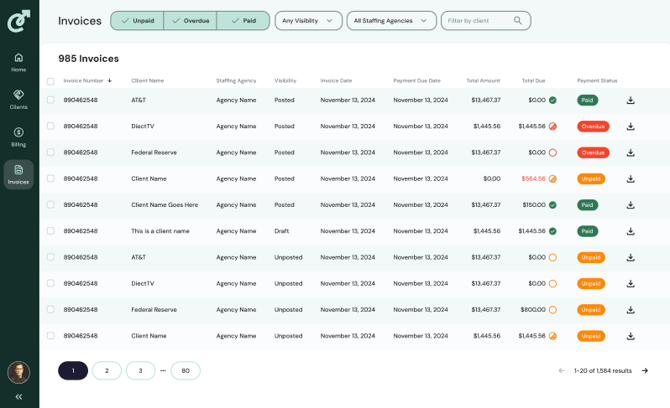670x408 pixels.
Task: Collapse the sidebar with double chevron
Action: coord(18,397)
